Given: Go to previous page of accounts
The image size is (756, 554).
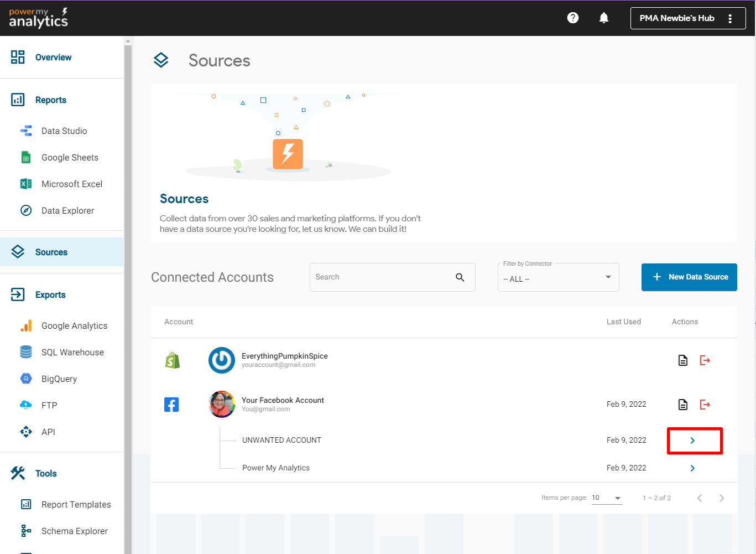Looking at the screenshot, I should [700, 498].
